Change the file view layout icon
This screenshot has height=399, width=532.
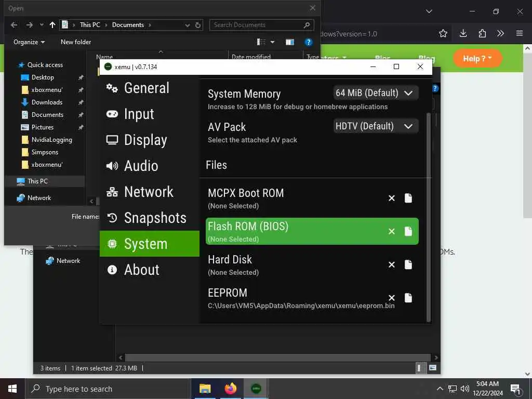click(x=261, y=42)
